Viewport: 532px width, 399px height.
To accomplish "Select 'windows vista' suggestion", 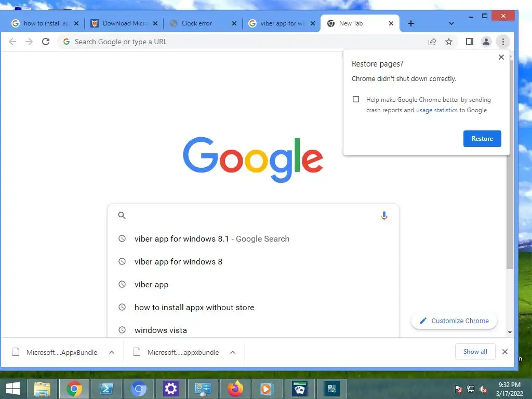I will [x=253, y=330].
